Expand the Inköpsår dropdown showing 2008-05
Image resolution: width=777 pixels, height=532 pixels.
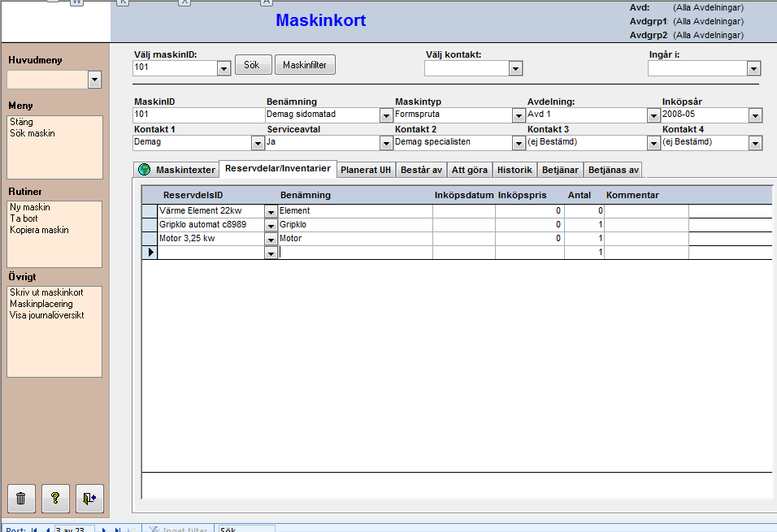[755, 115]
